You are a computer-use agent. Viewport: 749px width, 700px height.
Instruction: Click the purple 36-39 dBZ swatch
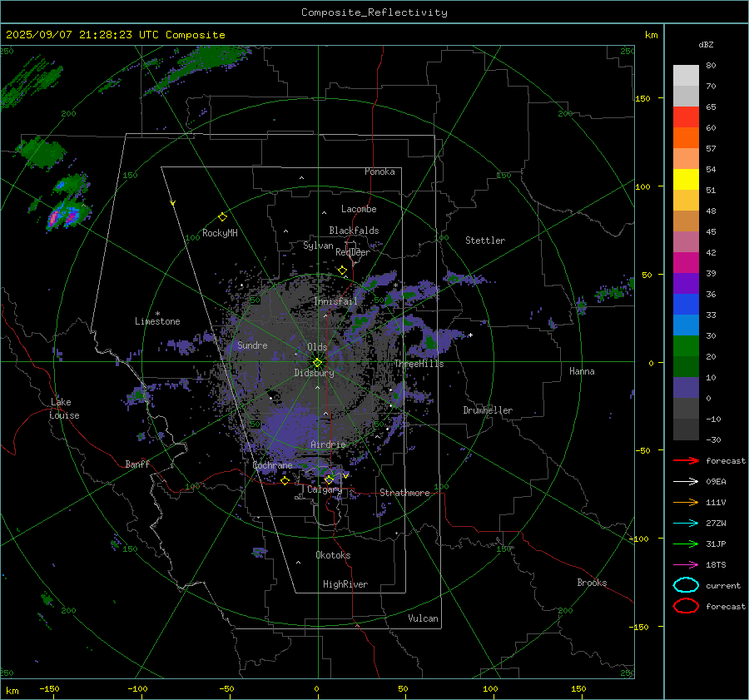pyautogui.click(x=686, y=284)
